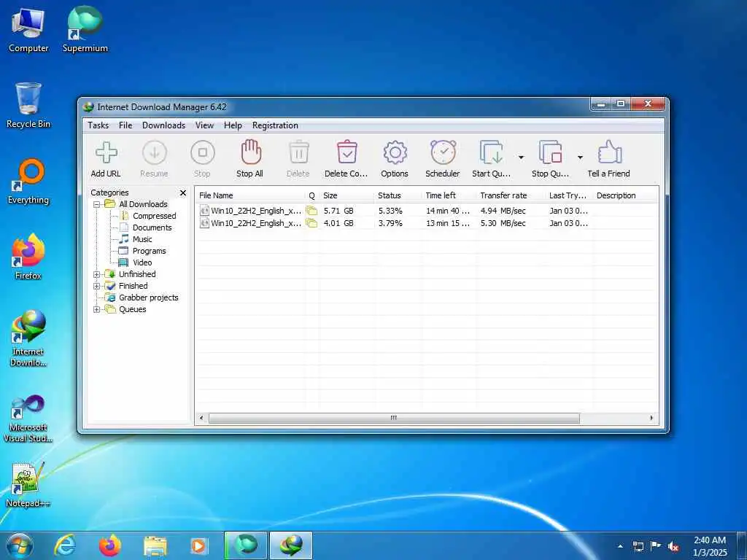Open Windows Explorer folder on taskbar
The image size is (747, 560).
[155, 545]
